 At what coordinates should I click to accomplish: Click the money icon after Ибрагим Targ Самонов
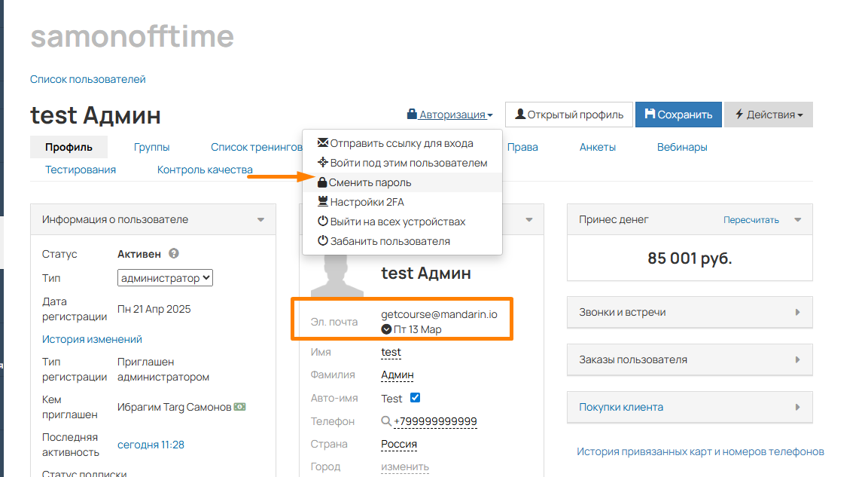point(239,407)
